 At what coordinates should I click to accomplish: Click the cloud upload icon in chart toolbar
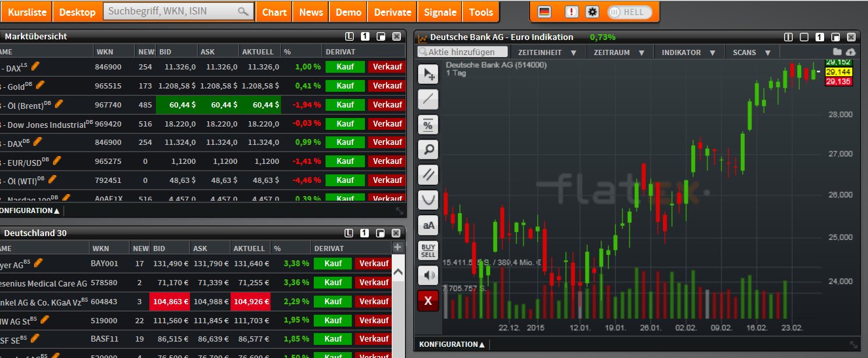(x=850, y=52)
